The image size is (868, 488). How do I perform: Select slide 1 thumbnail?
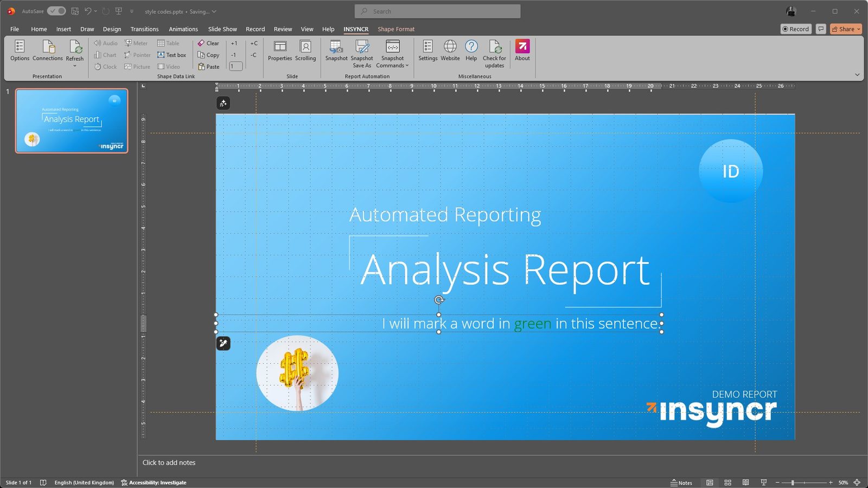72,121
